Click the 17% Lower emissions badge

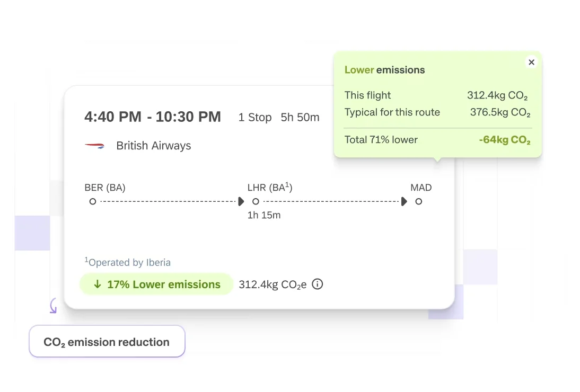click(156, 284)
